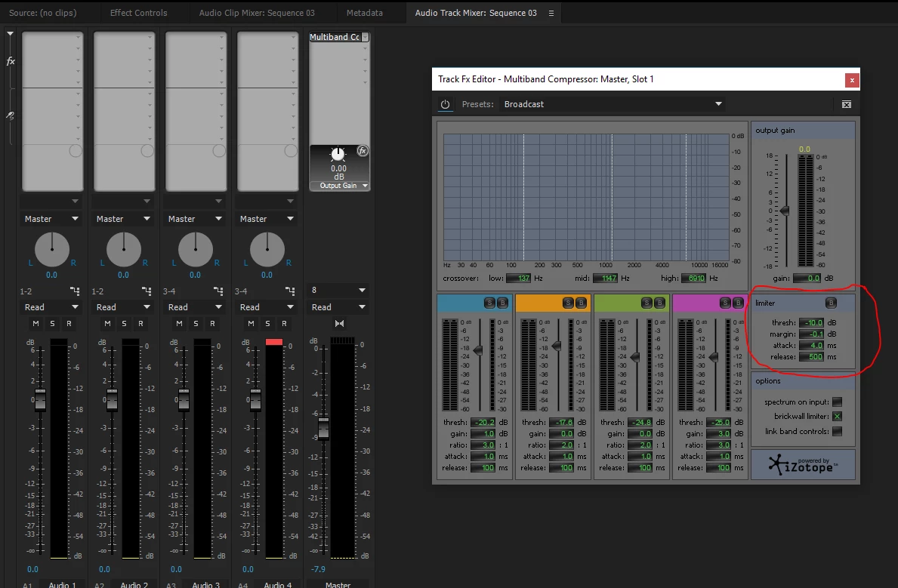Screen dimensions: 898x588
Task: Click the Master track icon under Read
Action: tap(339, 324)
